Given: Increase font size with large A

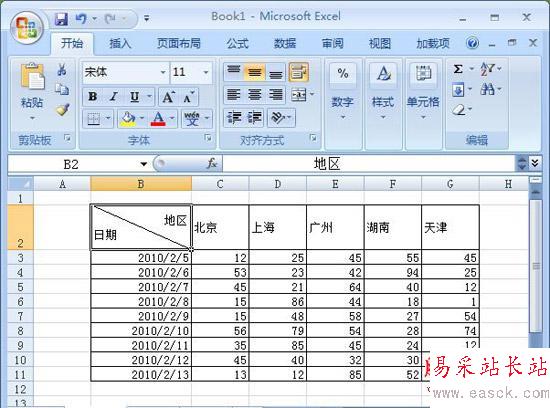Looking at the screenshot, I should point(168,97).
